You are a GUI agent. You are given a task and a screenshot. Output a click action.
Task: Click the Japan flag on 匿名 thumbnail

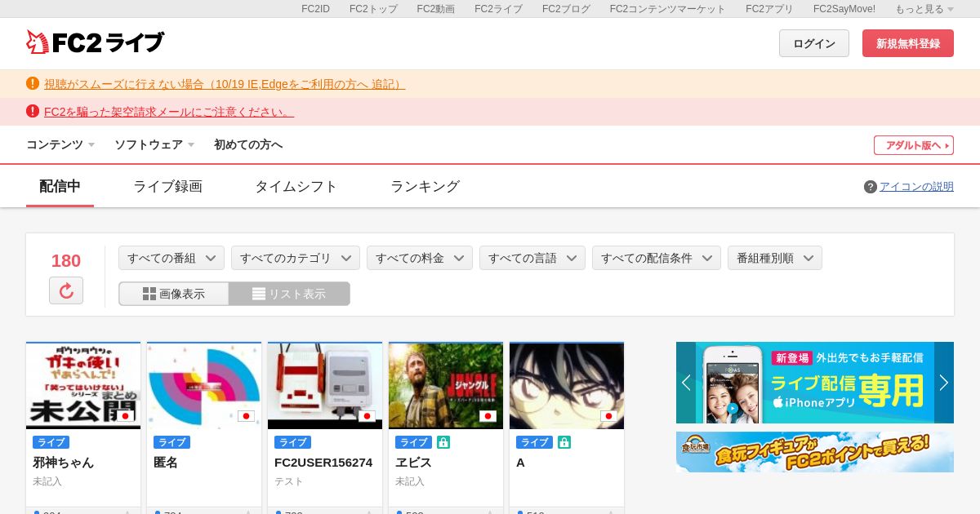[246, 416]
